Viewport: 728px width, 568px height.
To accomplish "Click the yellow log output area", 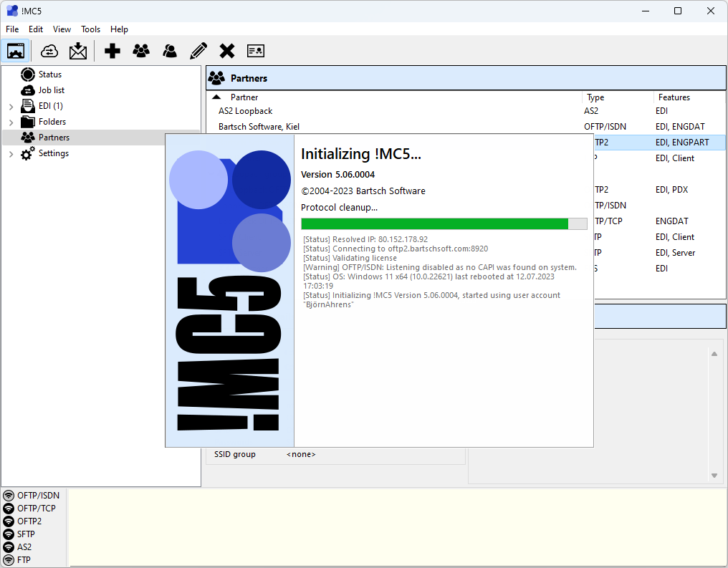I will point(398,527).
